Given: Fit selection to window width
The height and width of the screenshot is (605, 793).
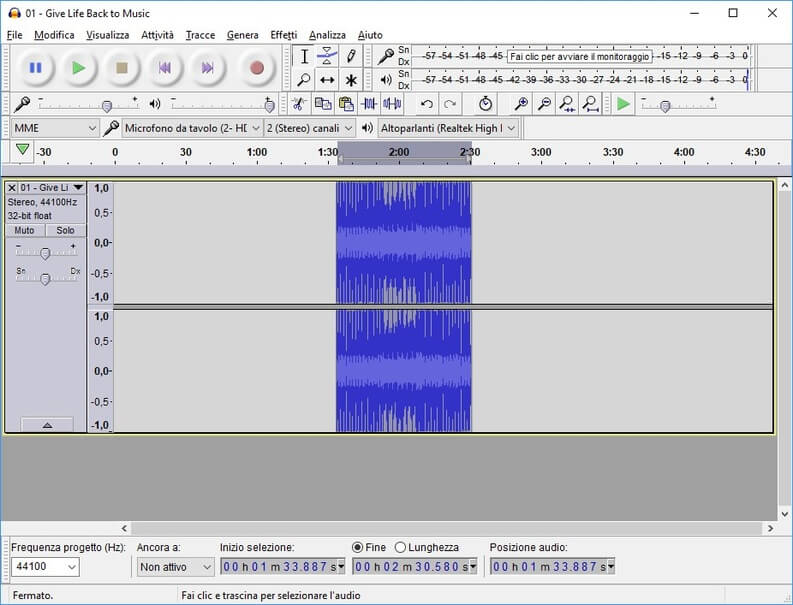Looking at the screenshot, I should [567, 104].
